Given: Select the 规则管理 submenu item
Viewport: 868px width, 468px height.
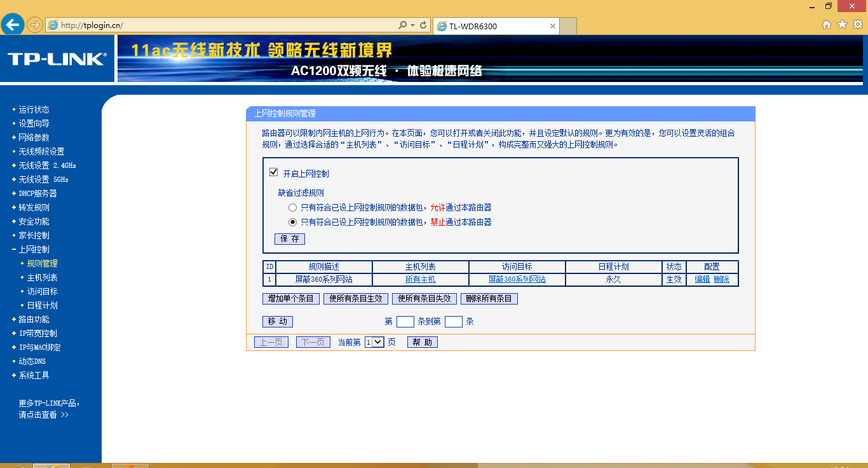Looking at the screenshot, I should tap(42, 263).
